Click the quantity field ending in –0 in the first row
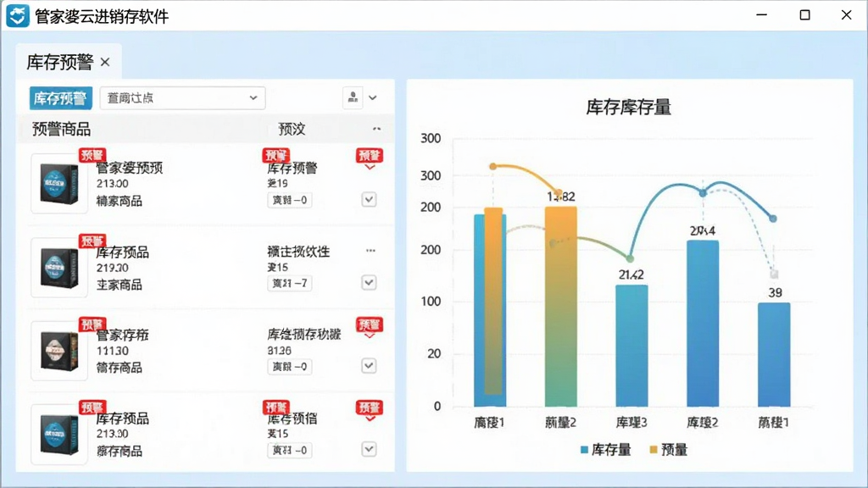This screenshot has width=868, height=488. [290, 200]
